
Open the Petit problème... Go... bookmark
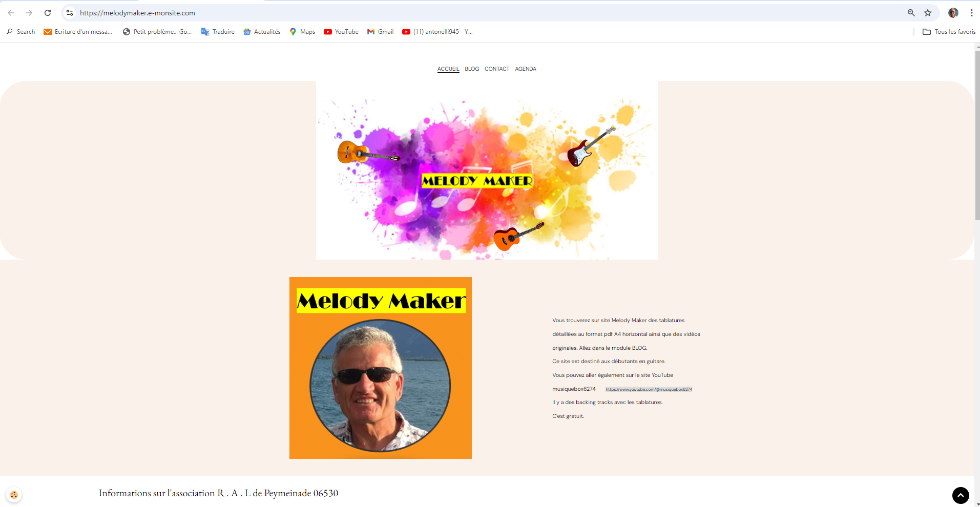coord(157,32)
